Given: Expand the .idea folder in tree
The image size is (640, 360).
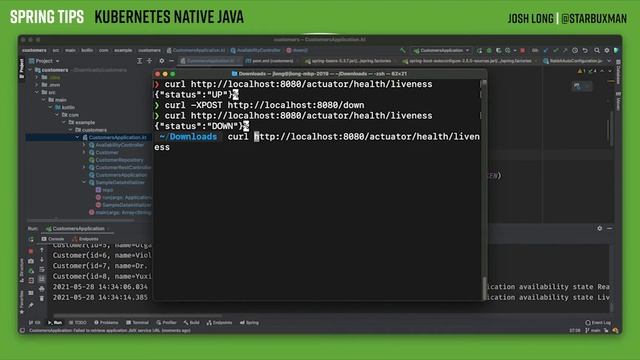Looking at the screenshot, I should coord(36,77).
